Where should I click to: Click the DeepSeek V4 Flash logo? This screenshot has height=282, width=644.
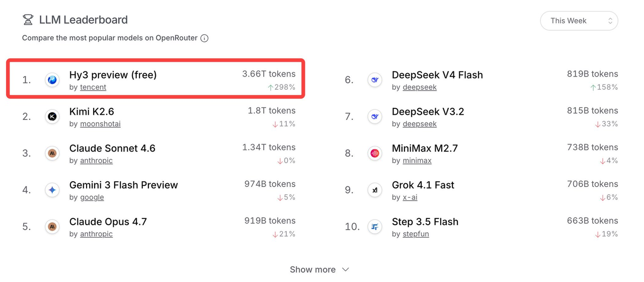(375, 80)
